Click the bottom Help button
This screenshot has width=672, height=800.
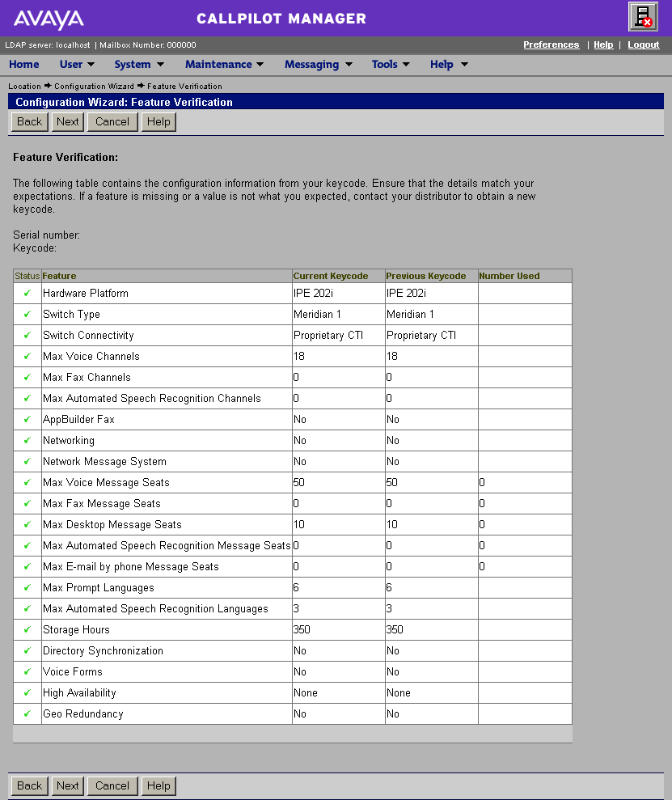pos(158,785)
